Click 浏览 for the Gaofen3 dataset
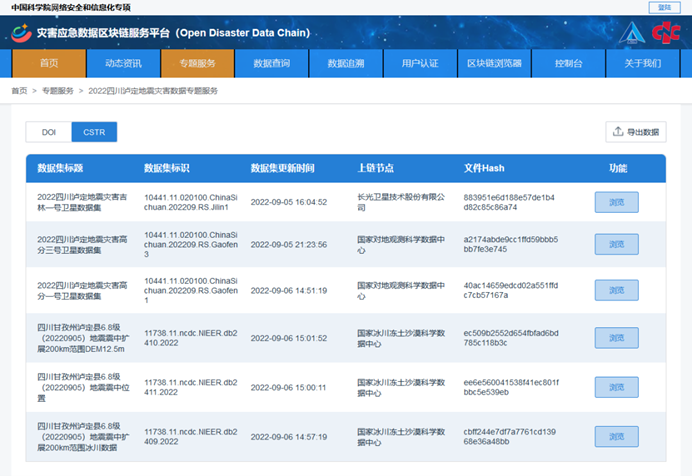 616,248
